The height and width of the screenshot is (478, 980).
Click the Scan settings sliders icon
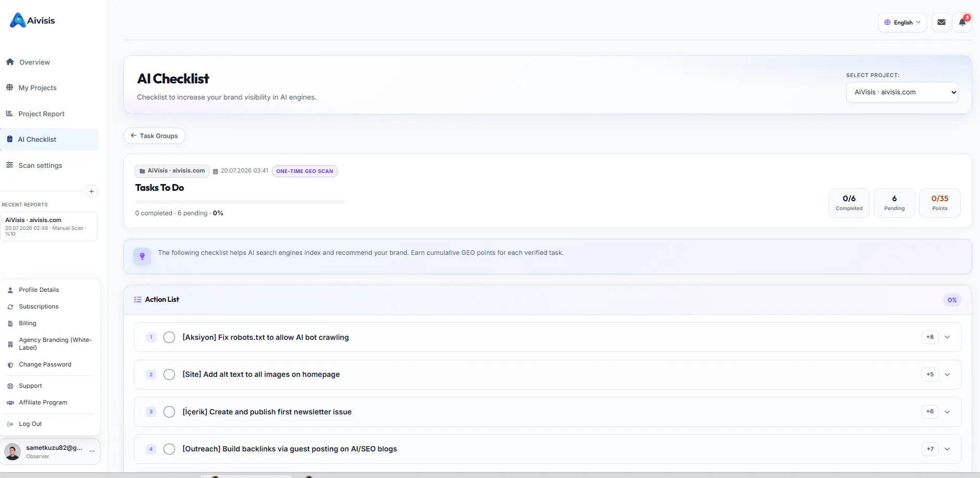click(9, 165)
